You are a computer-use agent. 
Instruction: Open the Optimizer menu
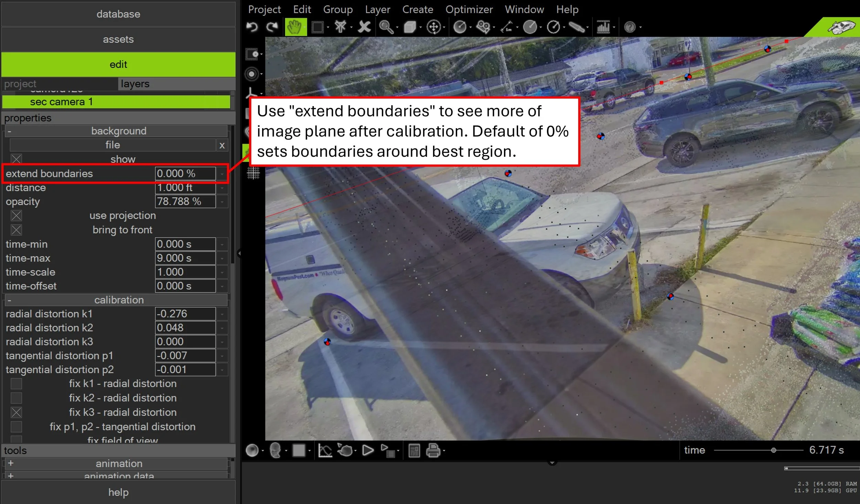tap(469, 9)
